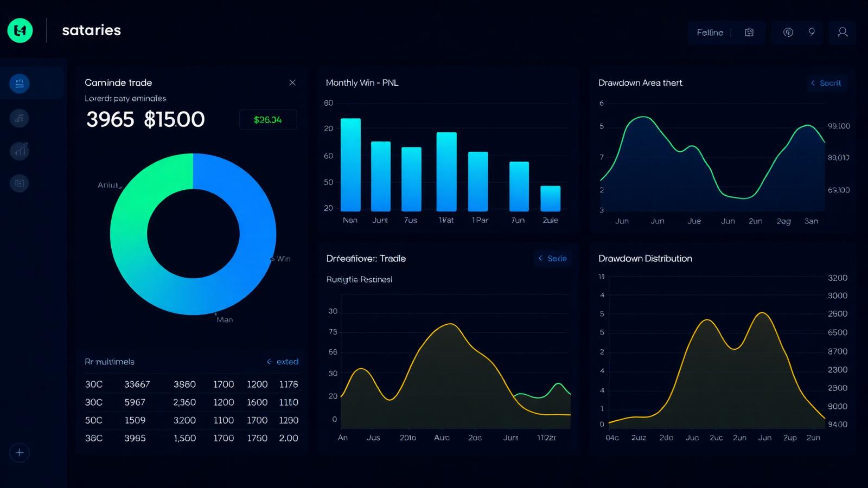Screen dimensions: 868x488
Task: Expand the Serie selector in Drfeefiiover Tradle
Action: point(553,259)
